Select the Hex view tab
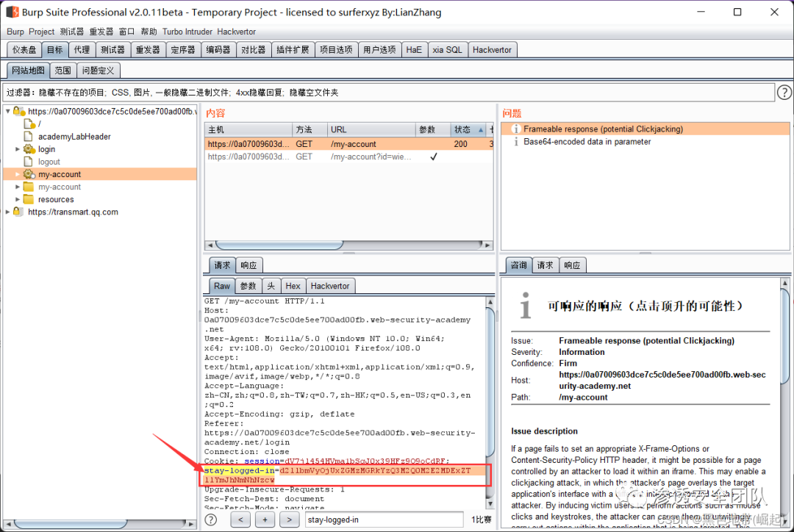Screen dimensions: 794x532 click(293, 286)
